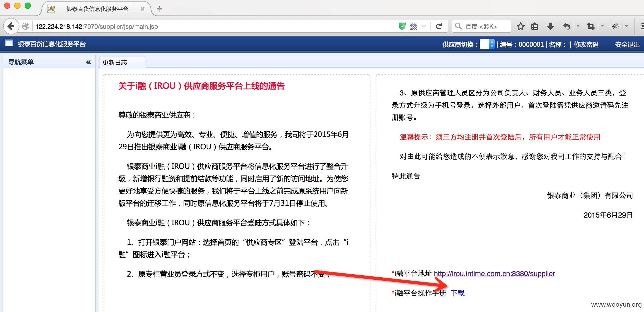This screenshot has width=644, height=312.
Task: Open the browser hamburger menu
Action: click(x=642, y=26)
